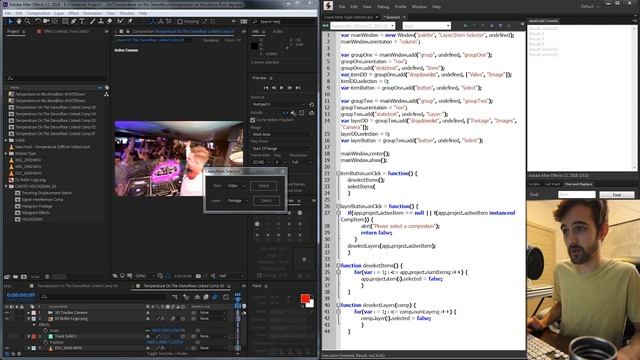Image resolution: width=640 pixels, height=360 pixels.
Task: Open the Shortcut Numpad 0 dropdown
Action: 279,104
